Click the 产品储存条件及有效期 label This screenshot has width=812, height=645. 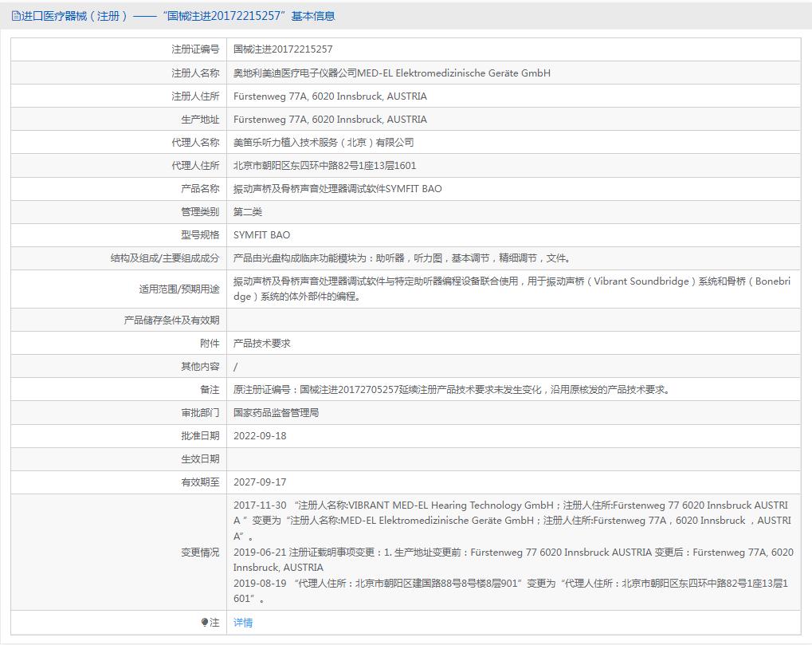171,321
